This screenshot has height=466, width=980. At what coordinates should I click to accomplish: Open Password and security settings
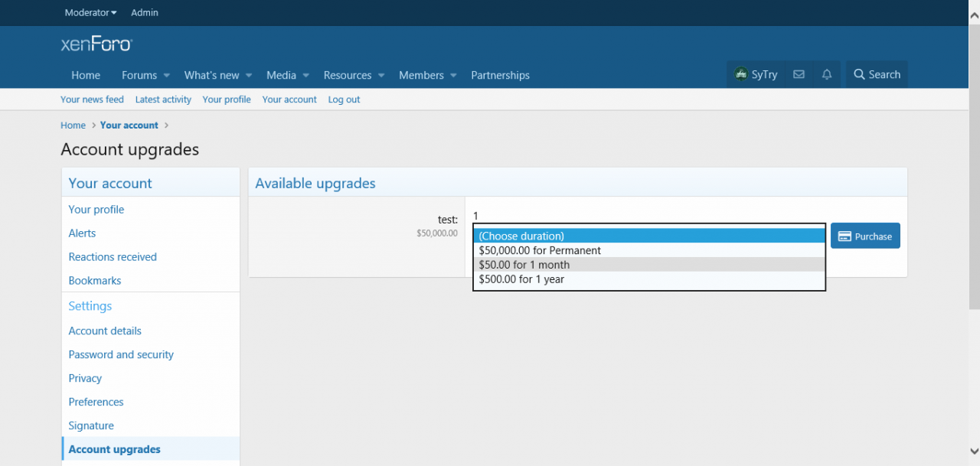(x=121, y=354)
